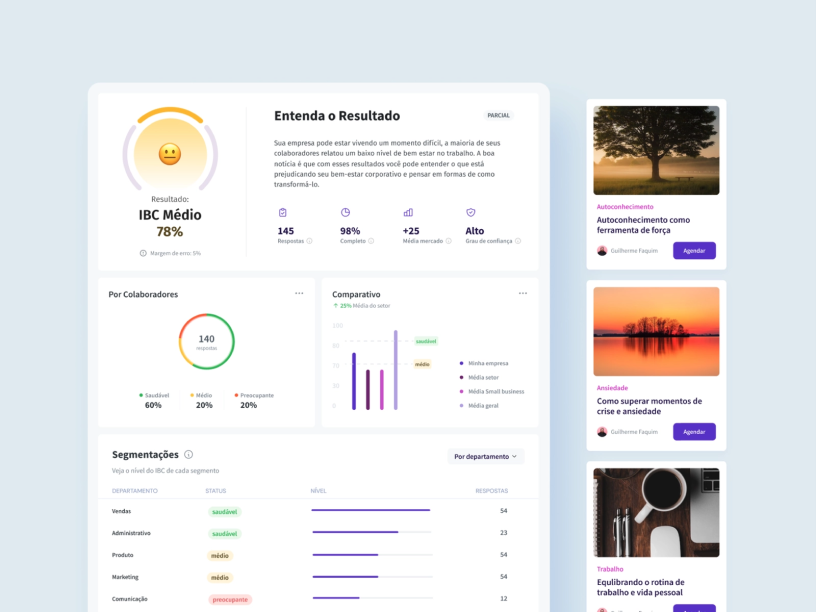Click the preocupante status badge for Comunicação
The image size is (816, 612).
click(x=230, y=600)
